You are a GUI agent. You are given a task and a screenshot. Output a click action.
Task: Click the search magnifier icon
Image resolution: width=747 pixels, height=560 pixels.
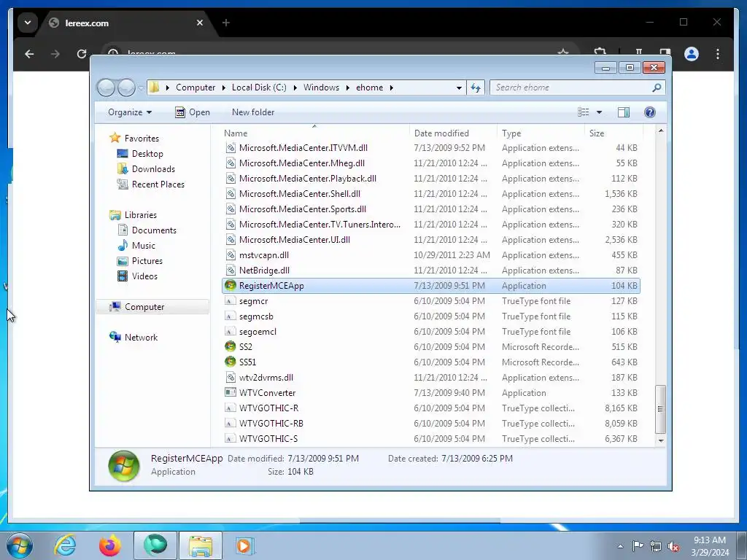click(657, 87)
